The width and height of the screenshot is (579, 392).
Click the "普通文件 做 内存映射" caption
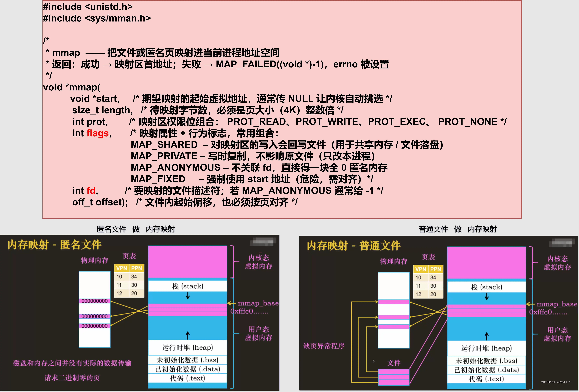coord(457,229)
